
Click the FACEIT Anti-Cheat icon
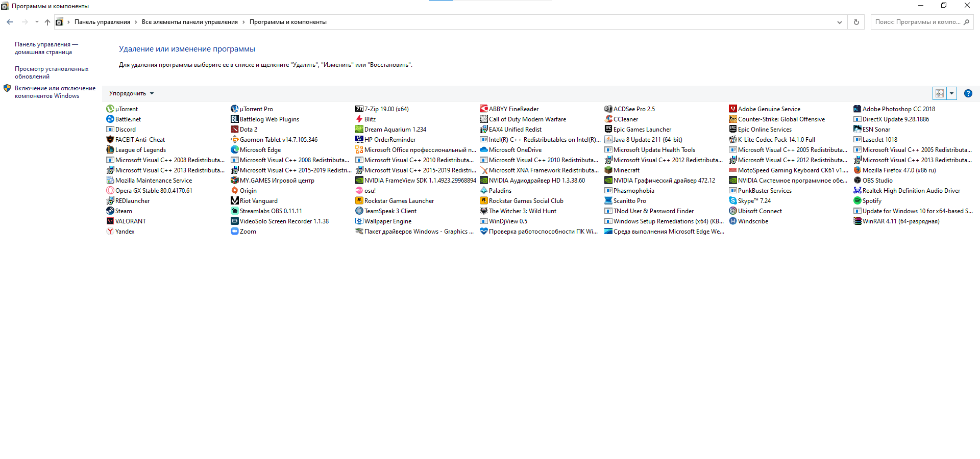click(x=110, y=139)
